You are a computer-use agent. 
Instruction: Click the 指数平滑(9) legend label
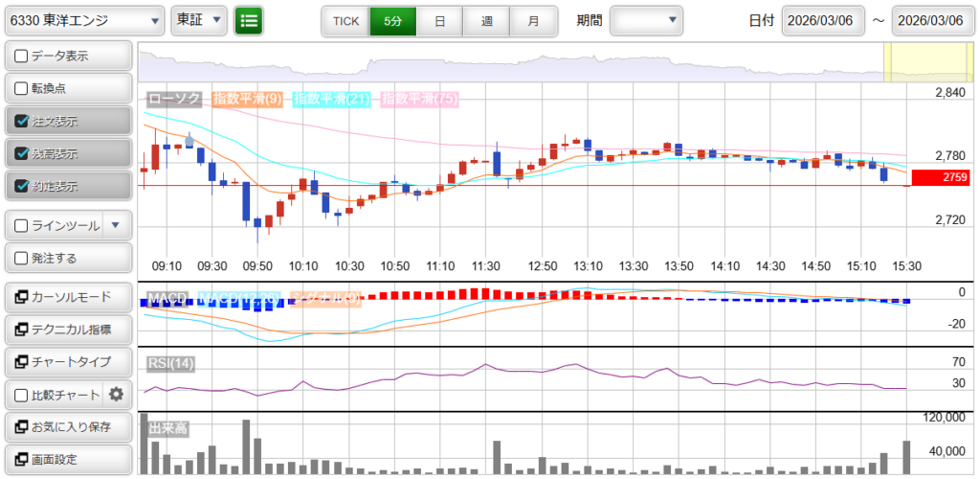coord(247,99)
